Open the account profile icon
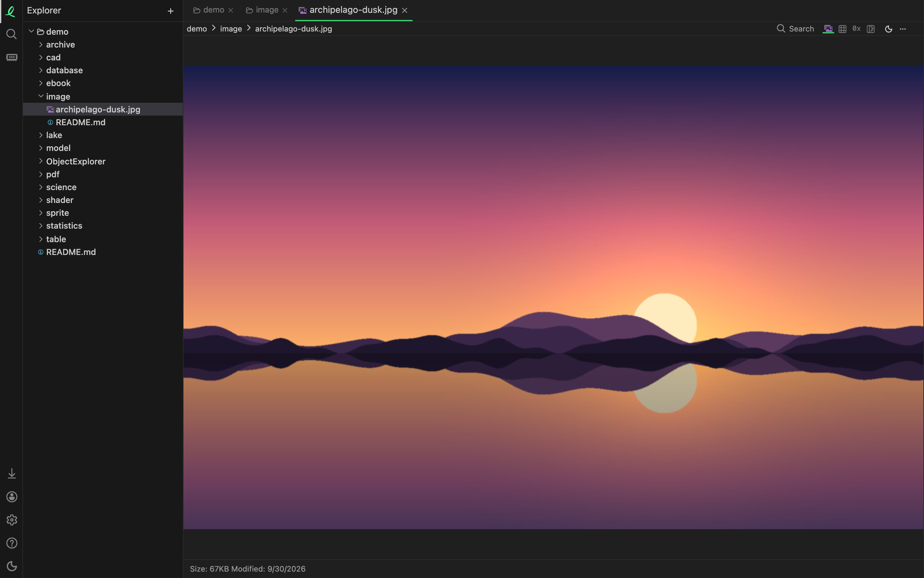The width and height of the screenshot is (924, 578). 12,496
